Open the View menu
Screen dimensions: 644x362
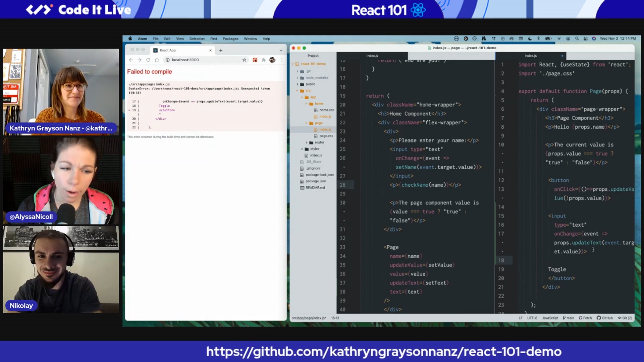(x=180, y=39)
